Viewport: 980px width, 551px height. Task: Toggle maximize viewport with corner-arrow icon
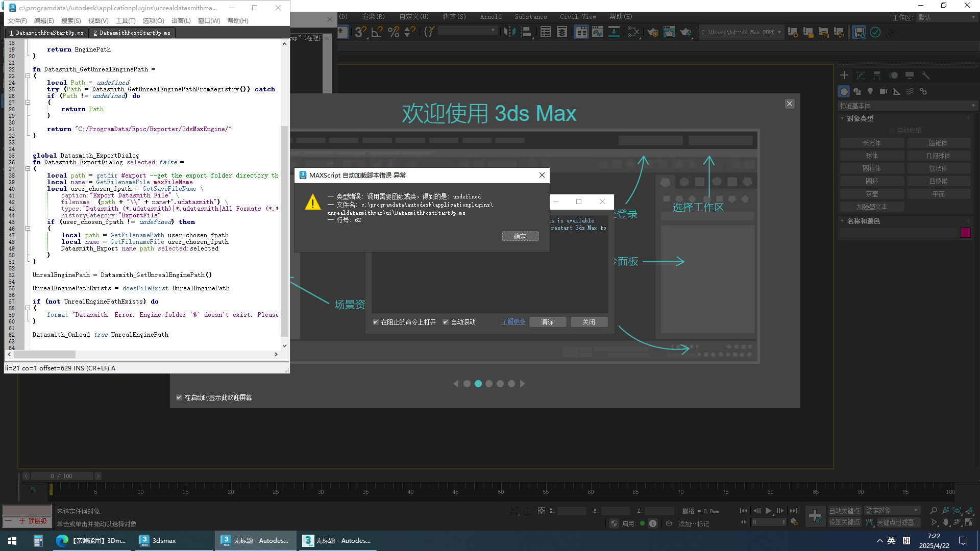pos(968,522)
